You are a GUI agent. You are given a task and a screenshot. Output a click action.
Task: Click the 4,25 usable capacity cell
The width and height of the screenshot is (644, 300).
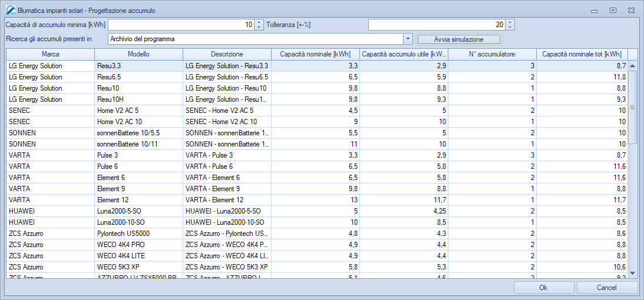click(404, 211)
